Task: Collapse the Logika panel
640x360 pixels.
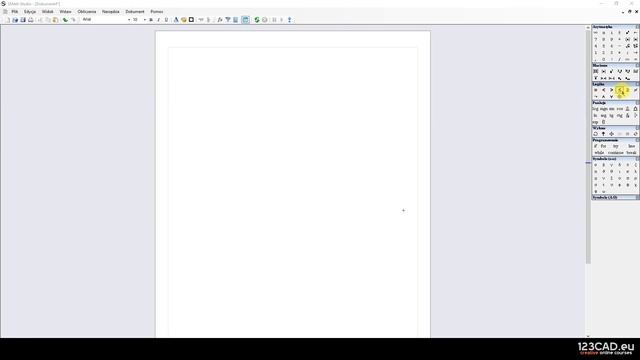Action: pos(638,84)
